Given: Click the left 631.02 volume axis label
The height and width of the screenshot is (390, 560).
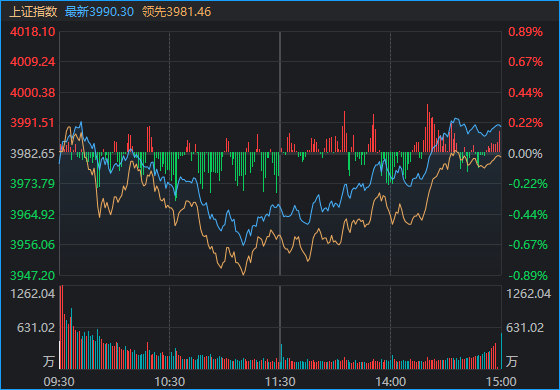Looking at the screenshot, I should [36, 328].
